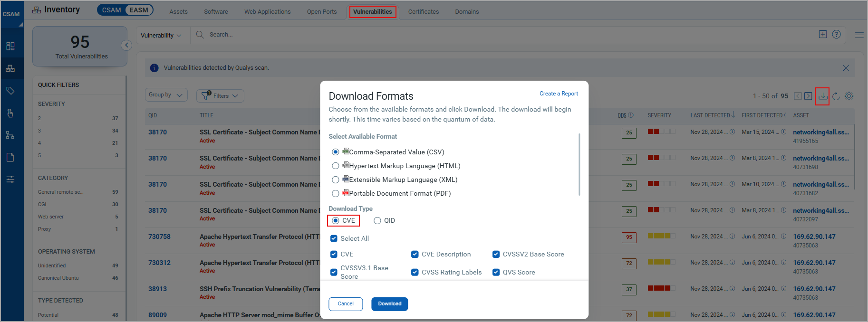The width and height of the screenshot is (868, 322).
Task: Click the download icon in table toolbar
Action: click(x=822, y=96)
